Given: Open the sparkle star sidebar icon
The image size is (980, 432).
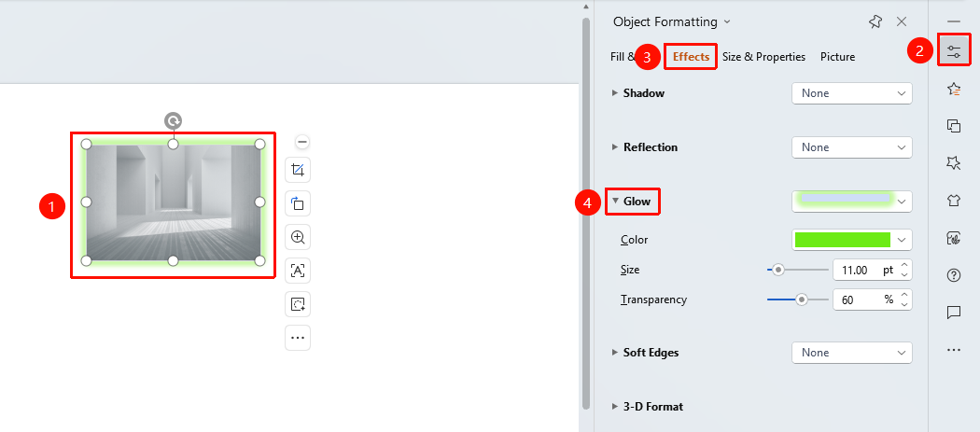Looking at the screenshot, I should [954, 163].
